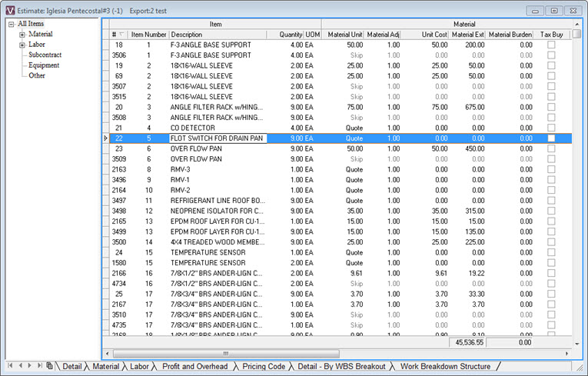
Task: Click the vertical scrollbar up arrow
Action: [576, 24]
